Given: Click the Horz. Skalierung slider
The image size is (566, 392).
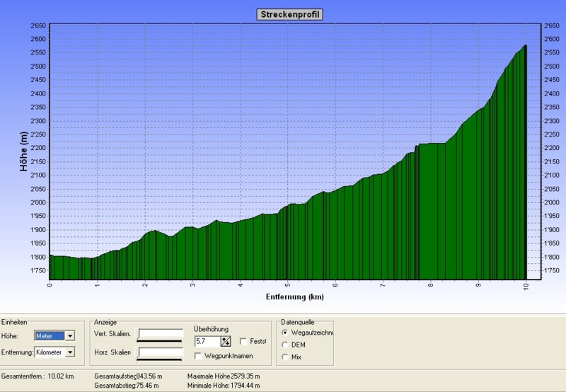Looking at the screenshot, I should (160, 353).
